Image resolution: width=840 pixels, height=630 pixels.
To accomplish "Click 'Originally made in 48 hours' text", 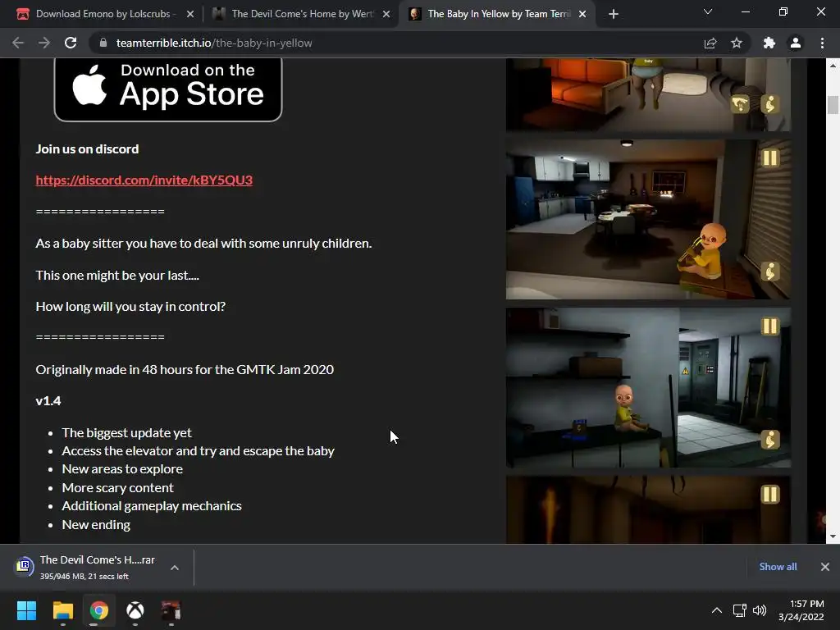I will click(x=185, y=370).
